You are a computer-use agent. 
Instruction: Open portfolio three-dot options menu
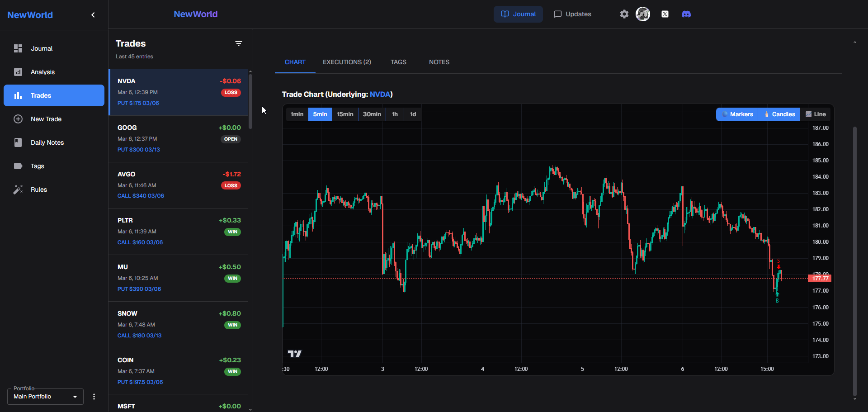click(94, 397)
